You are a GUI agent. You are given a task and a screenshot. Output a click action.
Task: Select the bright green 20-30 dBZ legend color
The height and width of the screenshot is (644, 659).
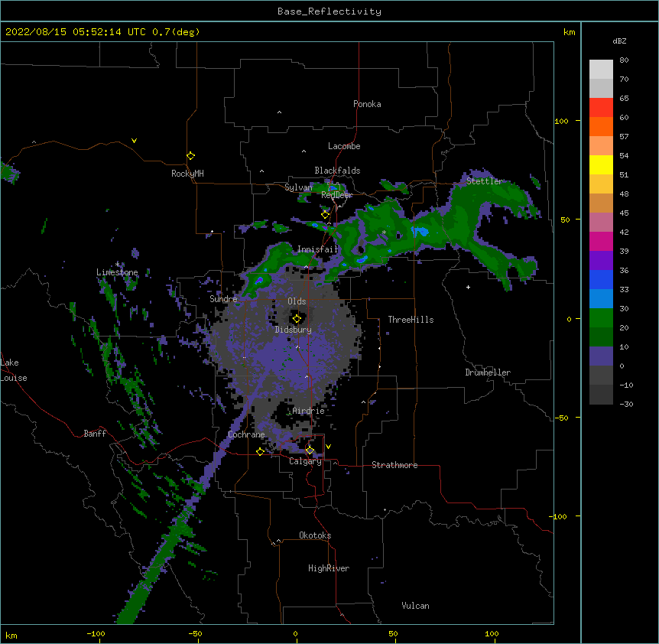coord(601,318)
